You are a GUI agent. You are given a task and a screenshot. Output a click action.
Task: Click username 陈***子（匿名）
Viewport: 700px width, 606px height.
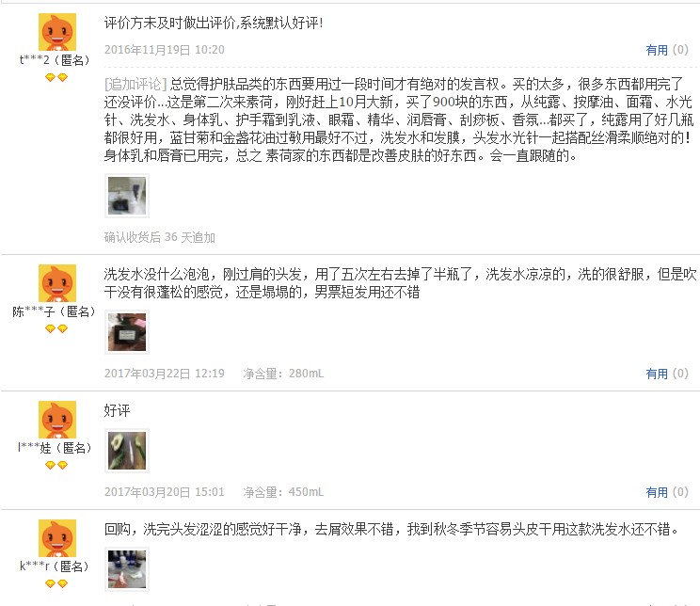pos(54,311)
